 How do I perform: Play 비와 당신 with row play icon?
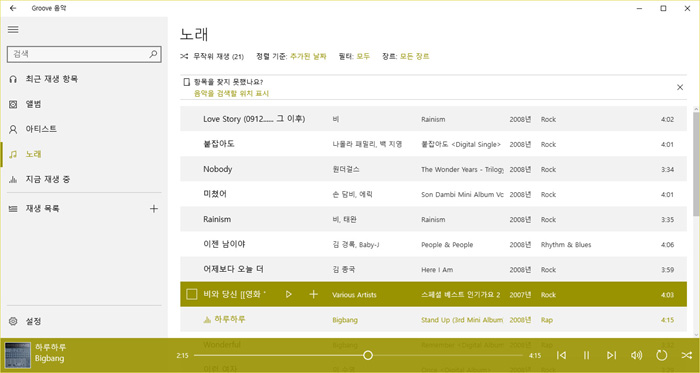(x=289, y=294)
